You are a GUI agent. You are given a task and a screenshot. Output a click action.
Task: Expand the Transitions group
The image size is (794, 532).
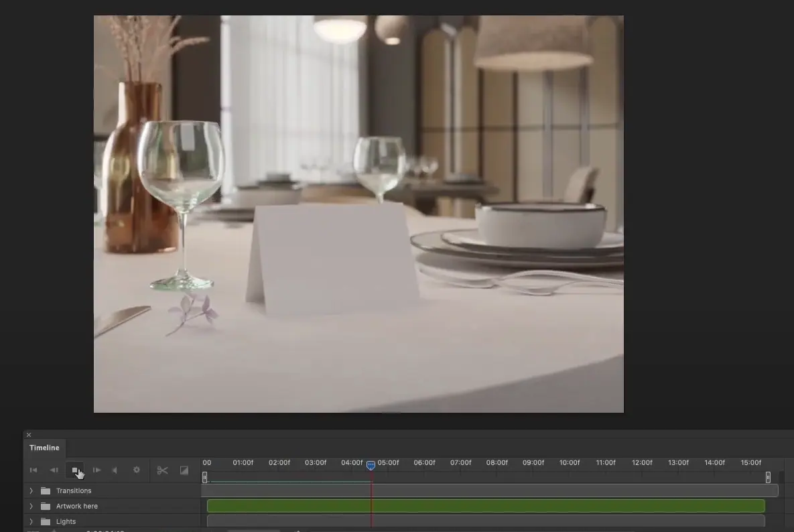click(31, 491)
